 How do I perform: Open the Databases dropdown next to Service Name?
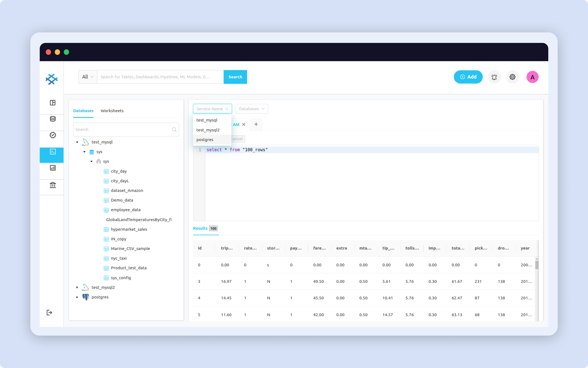click(x=251, y=109)
